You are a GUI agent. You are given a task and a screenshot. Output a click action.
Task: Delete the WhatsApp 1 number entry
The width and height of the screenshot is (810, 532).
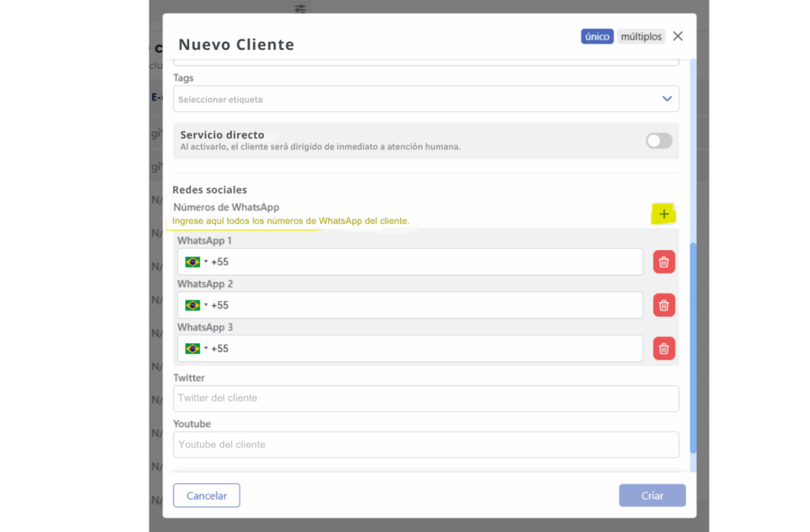pos(664,262)
